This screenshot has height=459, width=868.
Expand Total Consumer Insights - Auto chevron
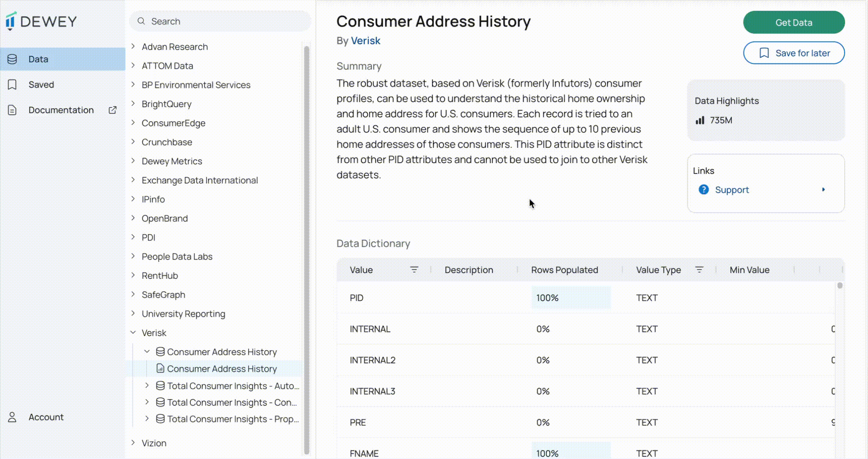coord(147,385)
